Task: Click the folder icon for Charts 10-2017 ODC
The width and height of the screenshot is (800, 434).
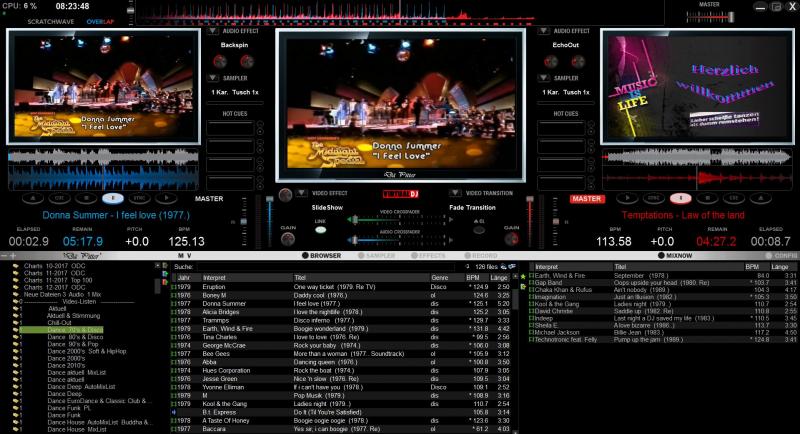Action: pos(16,266)
